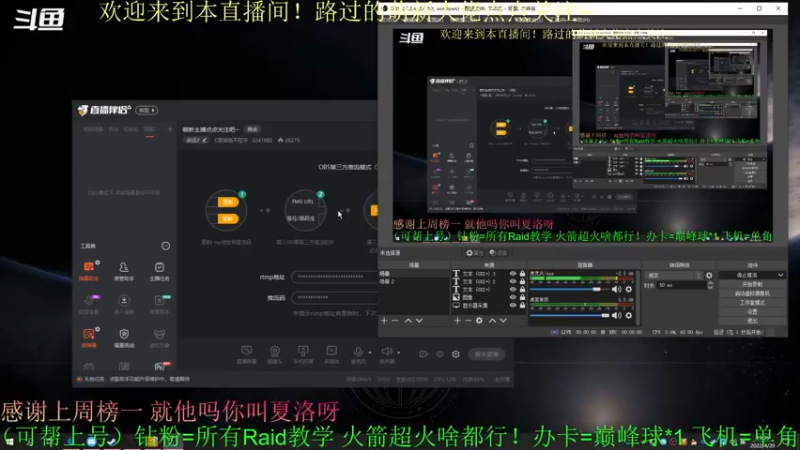Open settings from OBS controls panel
The width and height of the screenshot is (800, 450).
pyautogui.click(x=752, y=312)
